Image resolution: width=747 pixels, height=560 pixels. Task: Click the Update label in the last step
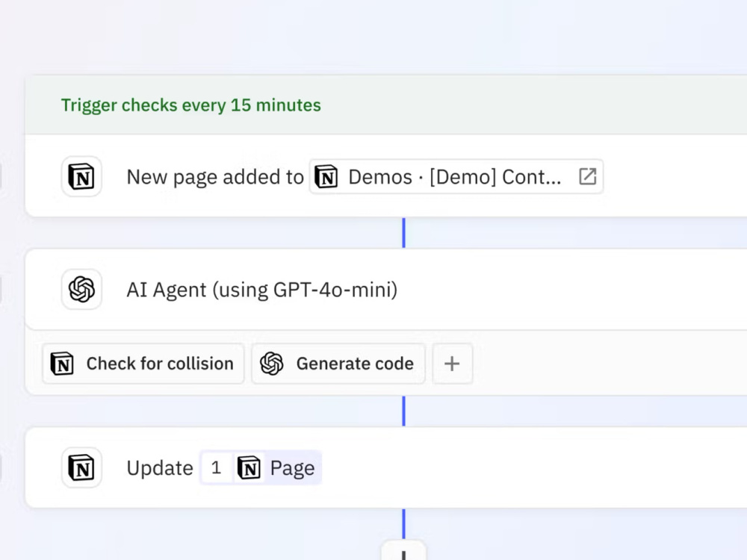coord(160,468)
